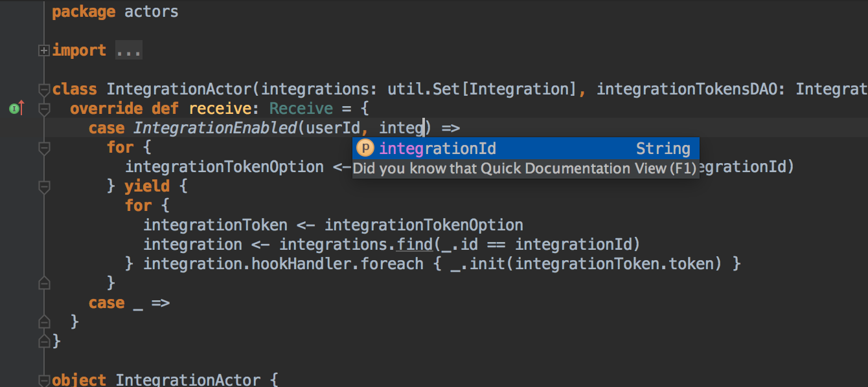Collapse the class IntegrationActor fold marker
The image size is (868, 387).
(x=44, y=89)
